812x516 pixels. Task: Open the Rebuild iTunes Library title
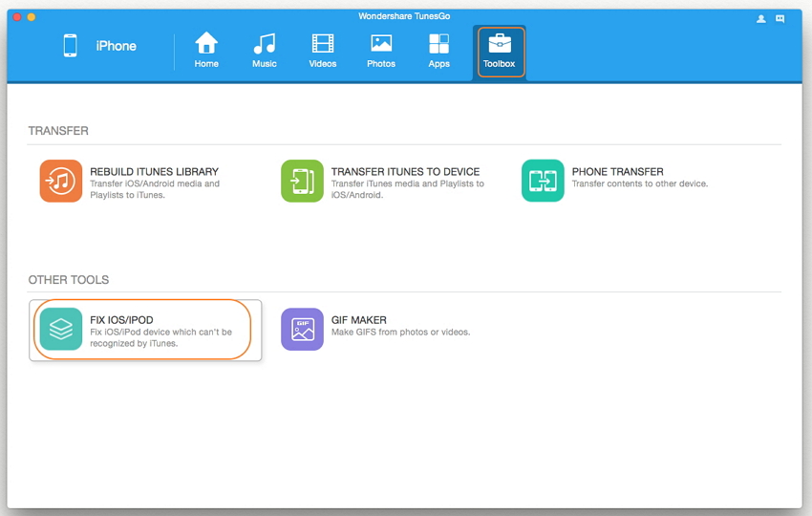[x=154, y=172]
